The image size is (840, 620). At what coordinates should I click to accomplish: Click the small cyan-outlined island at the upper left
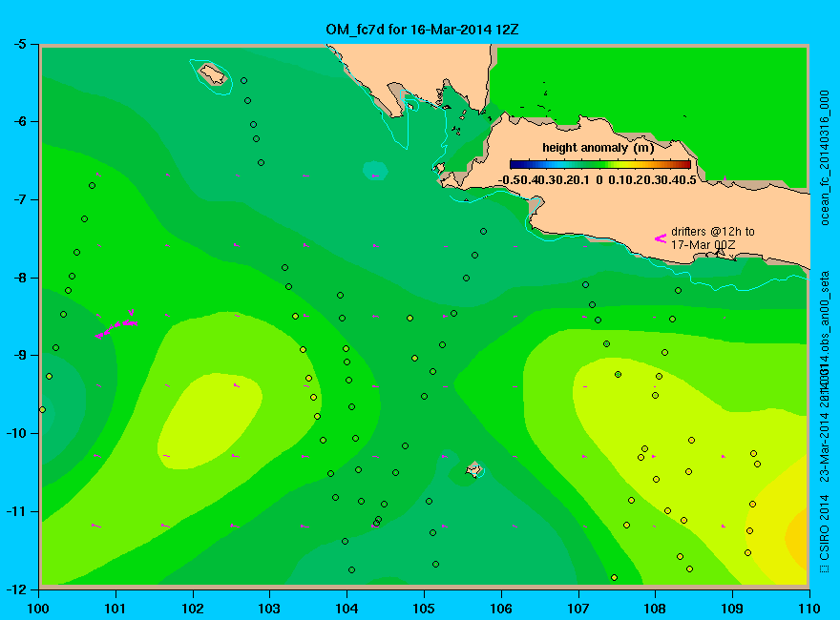[212, 75]
